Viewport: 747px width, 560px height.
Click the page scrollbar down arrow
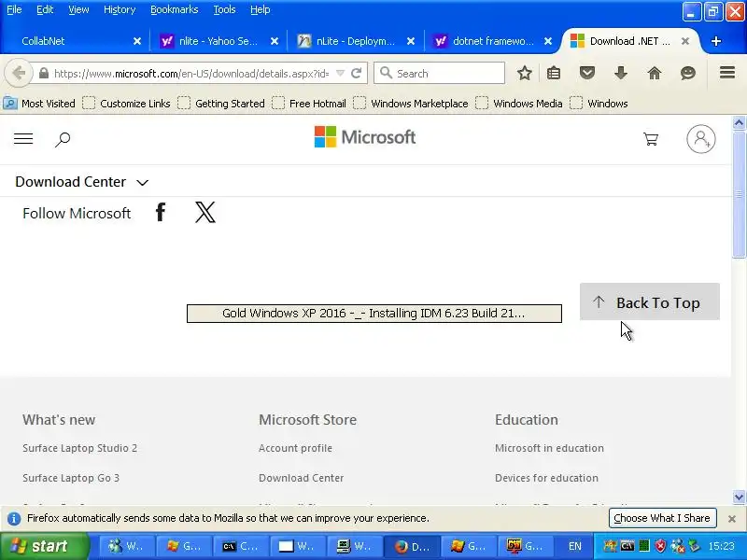pos(739,497)
